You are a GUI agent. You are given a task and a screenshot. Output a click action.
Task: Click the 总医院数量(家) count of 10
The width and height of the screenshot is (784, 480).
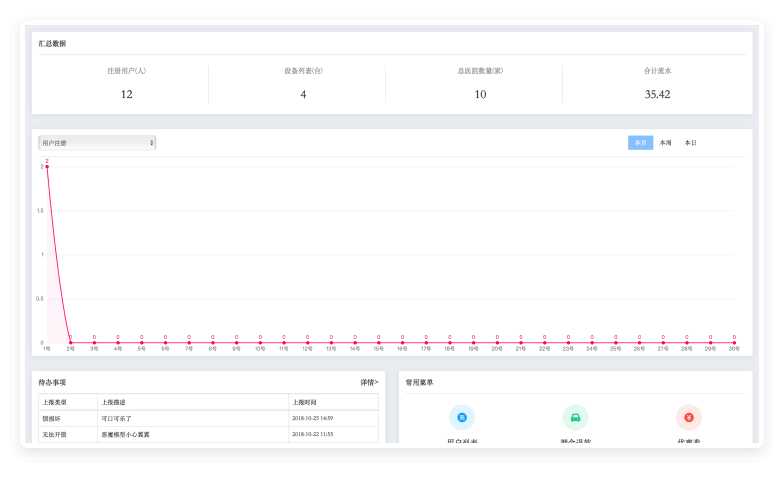480,94
